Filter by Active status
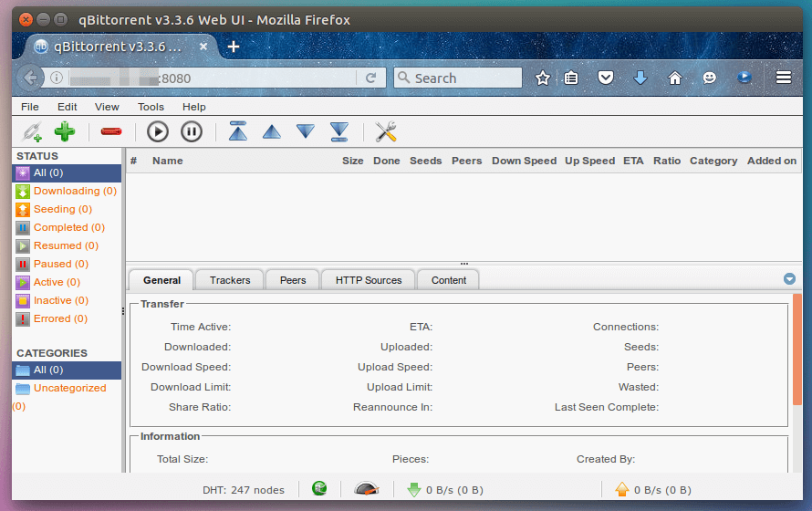 click(x=68, y=282)
